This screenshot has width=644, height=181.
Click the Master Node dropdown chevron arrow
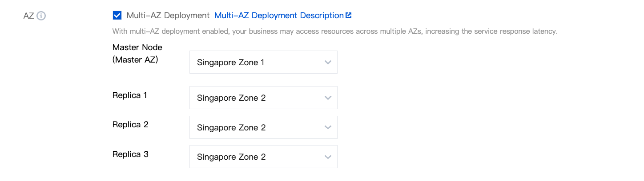coord(328,63)
